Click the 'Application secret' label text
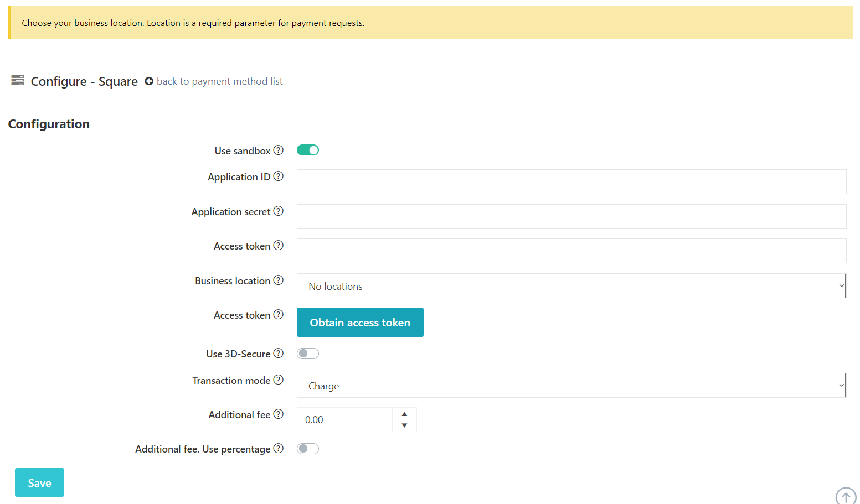860x504 pixels. 231,212
